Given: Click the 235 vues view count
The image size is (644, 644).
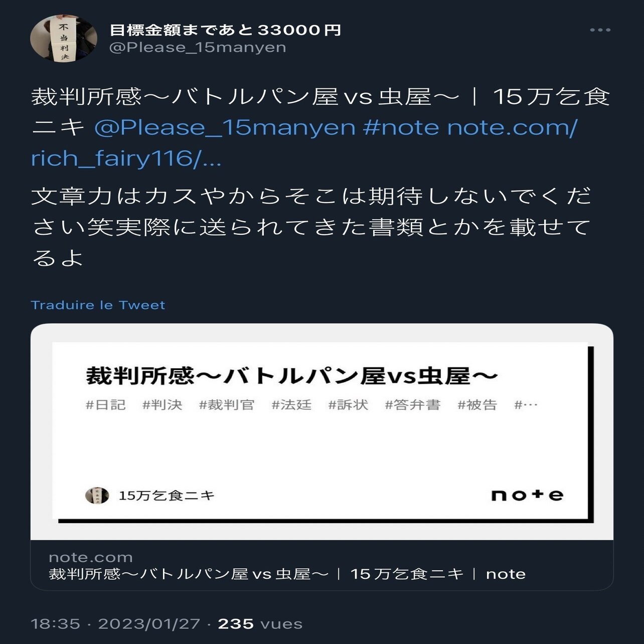Looking at the screenshot, I should click(x=260, y=624).
